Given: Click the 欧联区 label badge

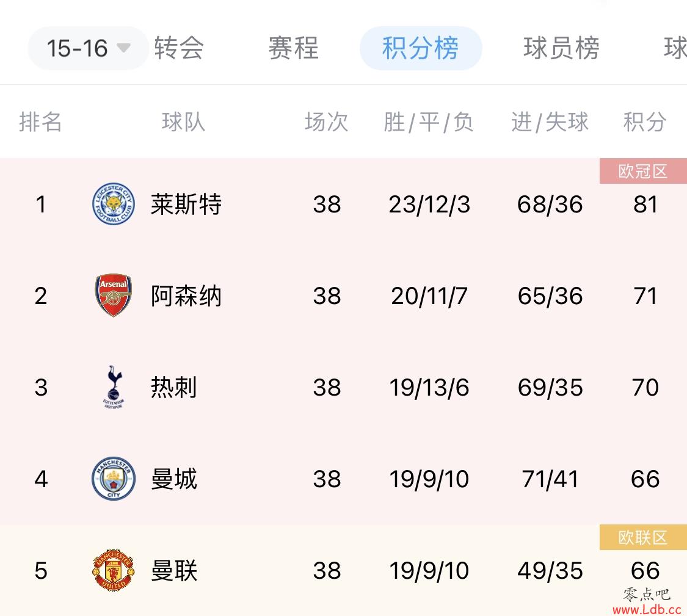Looking at the screenshot, I should click(x=643, y=537).
